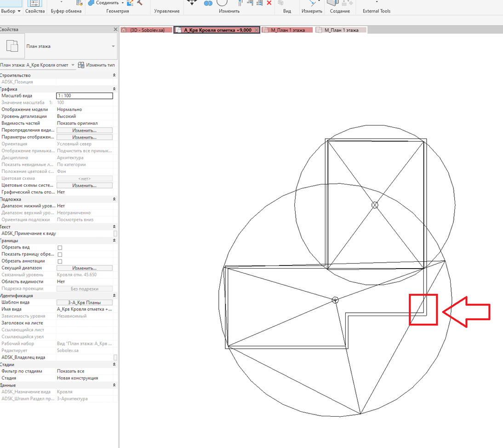The width and height of the screenshot is (503, 448).
Task: Click the Создание panel cube icon
Action: pos(333,3)
